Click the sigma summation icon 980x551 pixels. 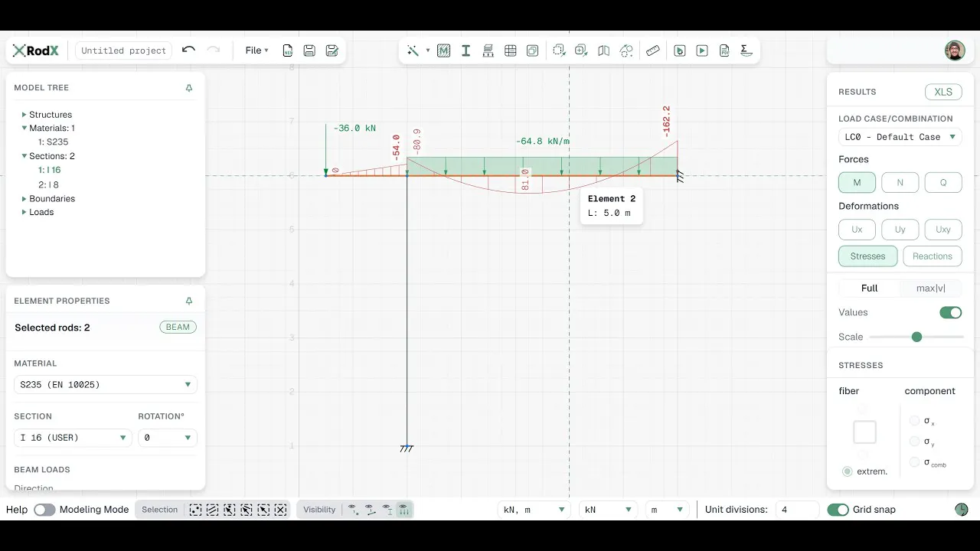(746, 51)
